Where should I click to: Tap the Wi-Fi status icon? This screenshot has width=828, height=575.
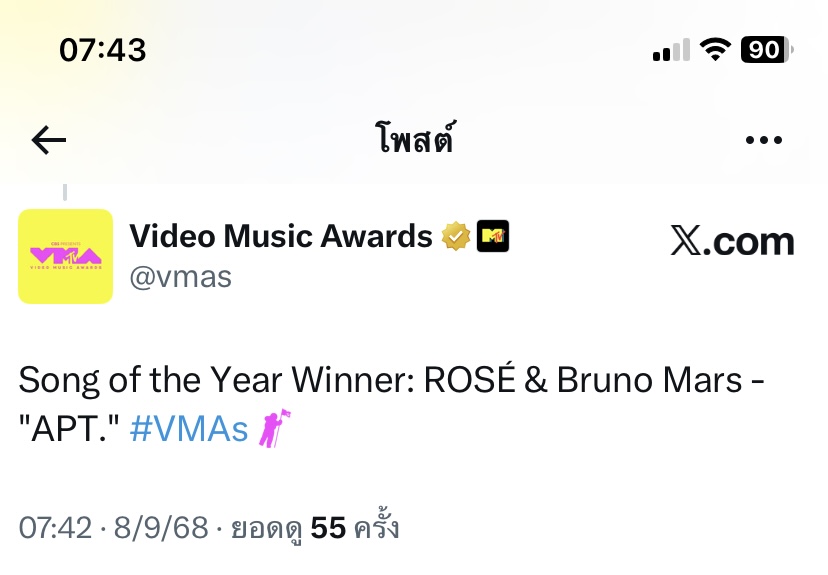715,50
